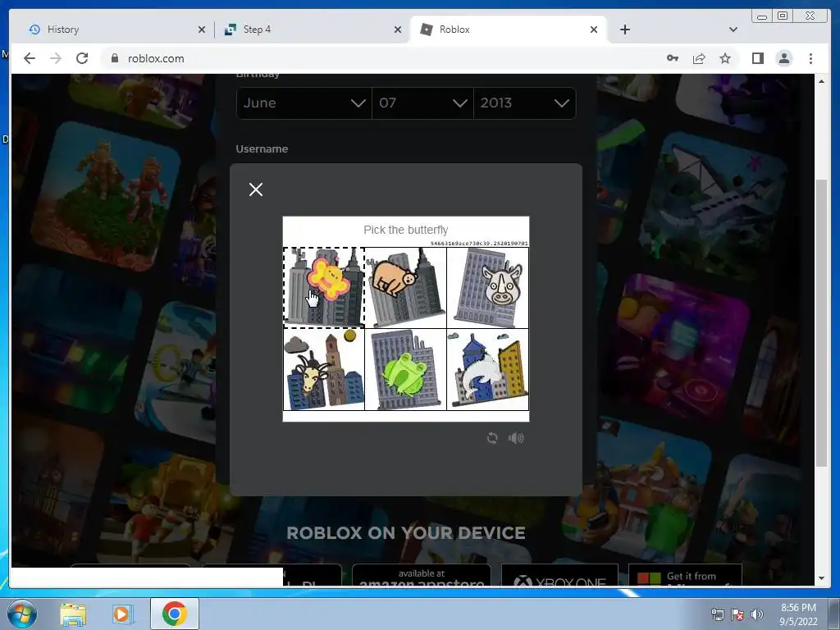Image resolution: width=840 pixels, height=630 pixels.
Task: Launch Windows Media Player from taskbar
Action: click(121, 614)
